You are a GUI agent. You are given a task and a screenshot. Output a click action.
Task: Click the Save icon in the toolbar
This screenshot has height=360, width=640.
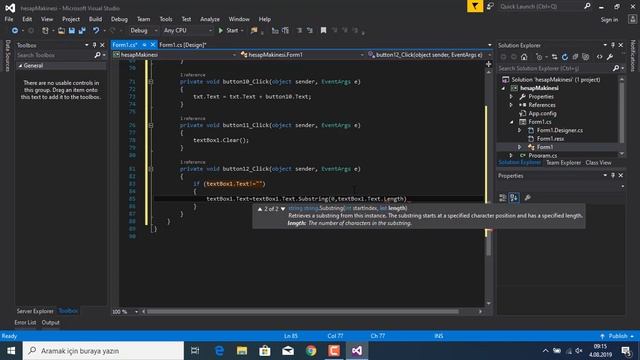point(72,31)
